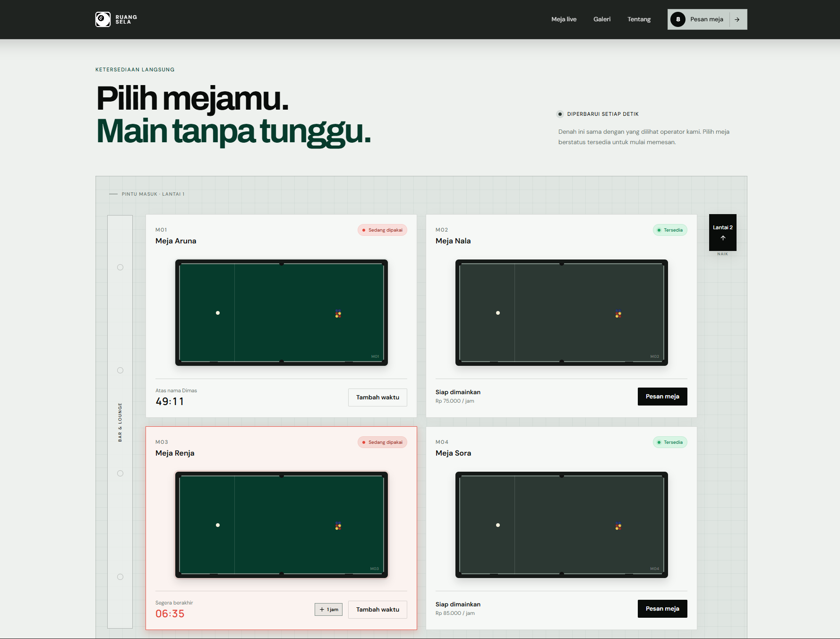Click the RUANG SELA brand name
The width and height of the screenshot is (840, 639).
pyautogui.click(x=126, y=19)
